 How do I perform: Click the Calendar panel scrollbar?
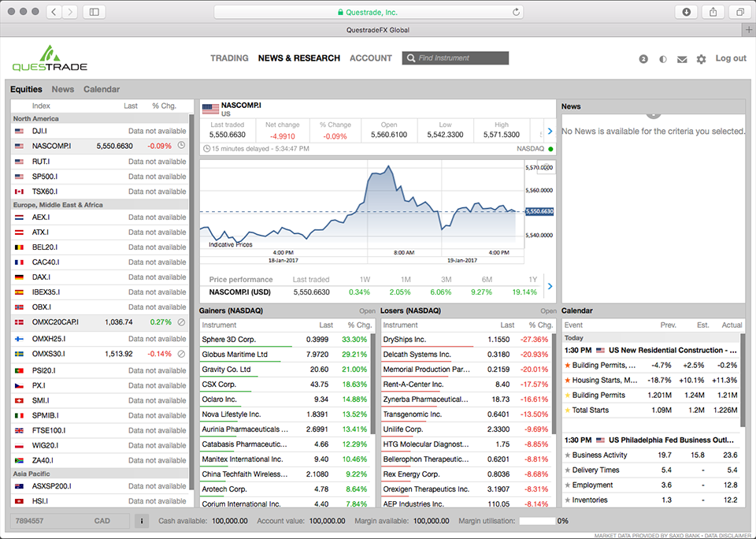(x=743, y=381)
